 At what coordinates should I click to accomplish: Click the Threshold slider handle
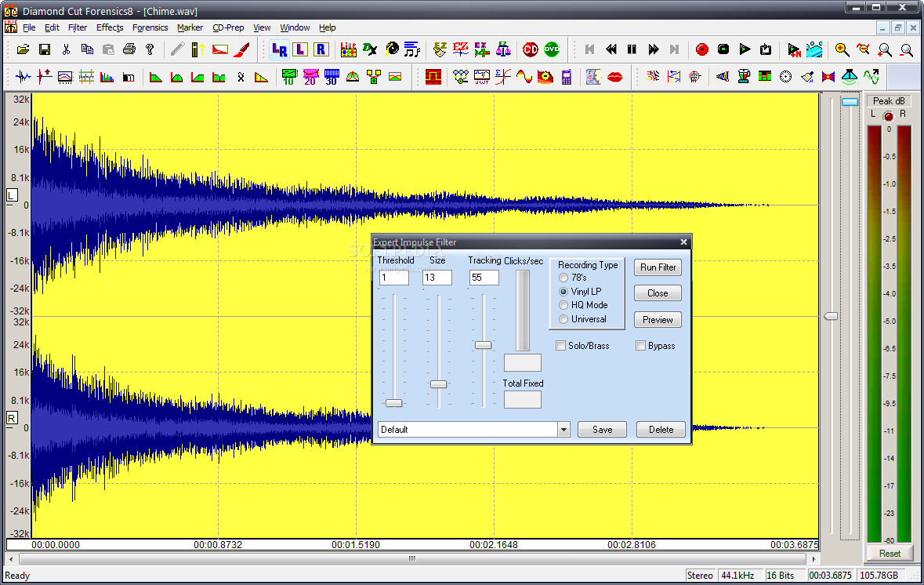click(393, 403)
